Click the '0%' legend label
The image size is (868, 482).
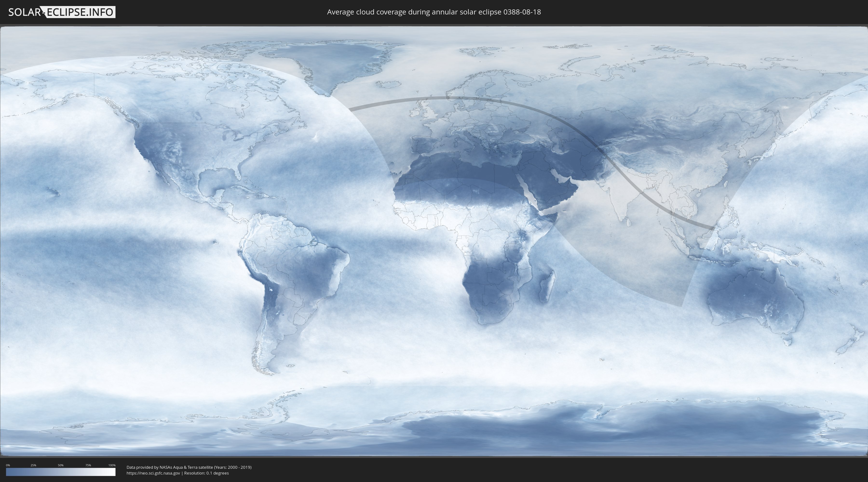click(8, 465)
